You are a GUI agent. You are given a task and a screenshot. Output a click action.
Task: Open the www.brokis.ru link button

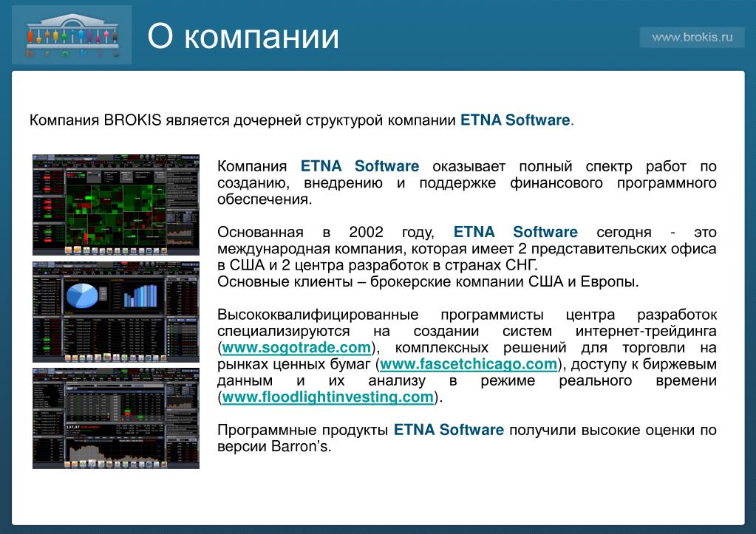click(x=692, y=37)
